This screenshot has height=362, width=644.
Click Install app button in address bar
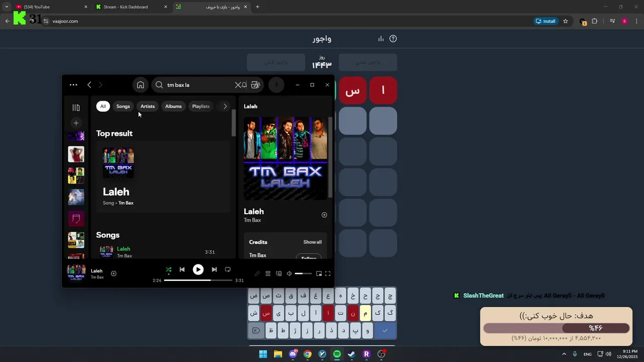click(545, 21)
